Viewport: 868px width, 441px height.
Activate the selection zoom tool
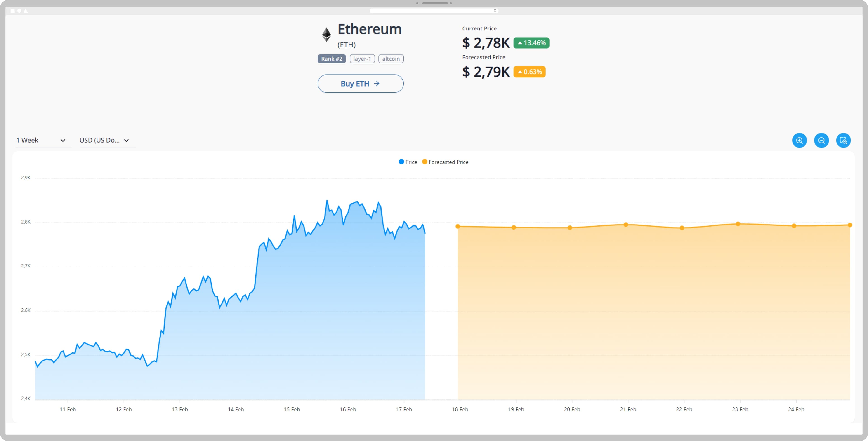pos(843,141)
